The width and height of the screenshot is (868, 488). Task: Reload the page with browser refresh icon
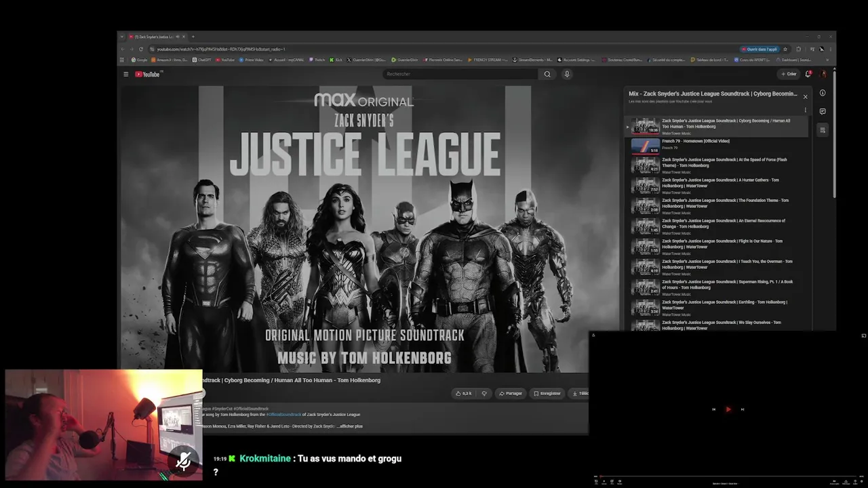[141, 49]
